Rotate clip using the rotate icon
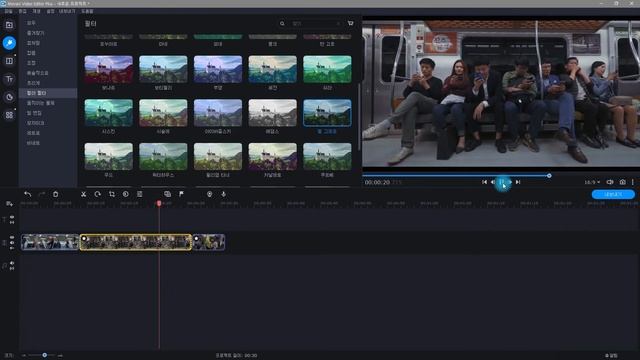This screenshot has height=360, width=640. 97,194
